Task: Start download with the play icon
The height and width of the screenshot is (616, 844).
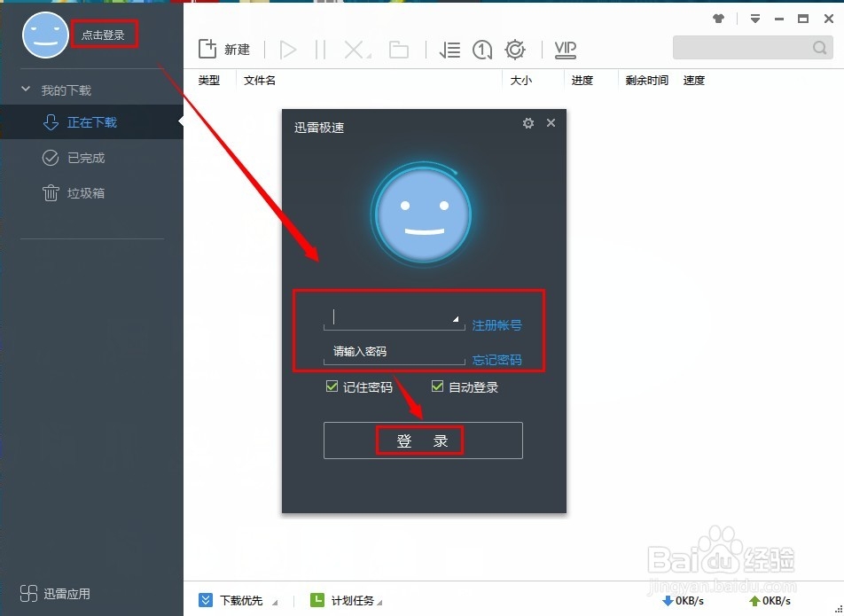Action: [x=288, y=50]
